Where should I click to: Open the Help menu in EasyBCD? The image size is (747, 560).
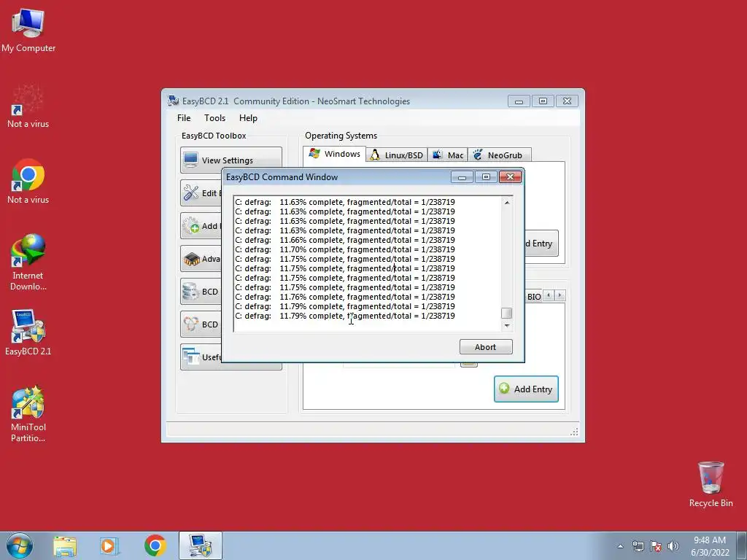pos(248,118)
